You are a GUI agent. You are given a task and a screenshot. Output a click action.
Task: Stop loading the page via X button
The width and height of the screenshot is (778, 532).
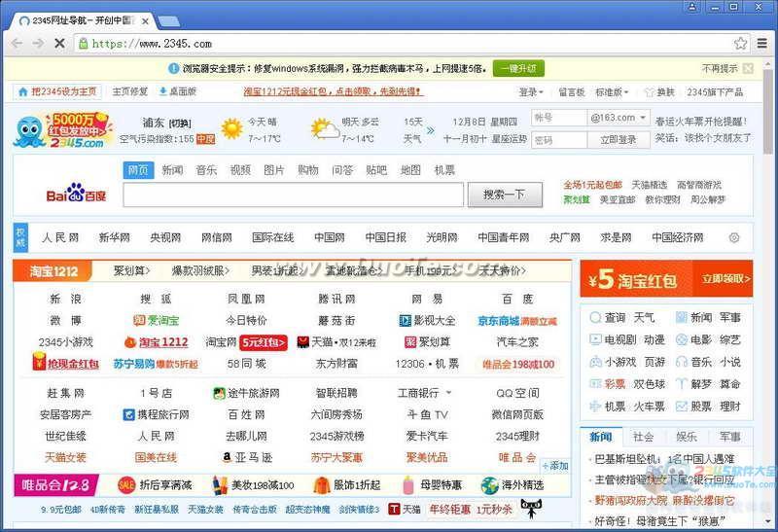pyautogui.click(x=59, y=43)
